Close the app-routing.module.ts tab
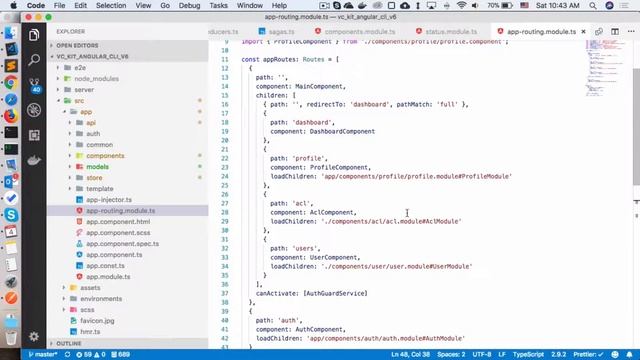Image resolution: width=640 pixels, height=360 pixels. point(583,31)
